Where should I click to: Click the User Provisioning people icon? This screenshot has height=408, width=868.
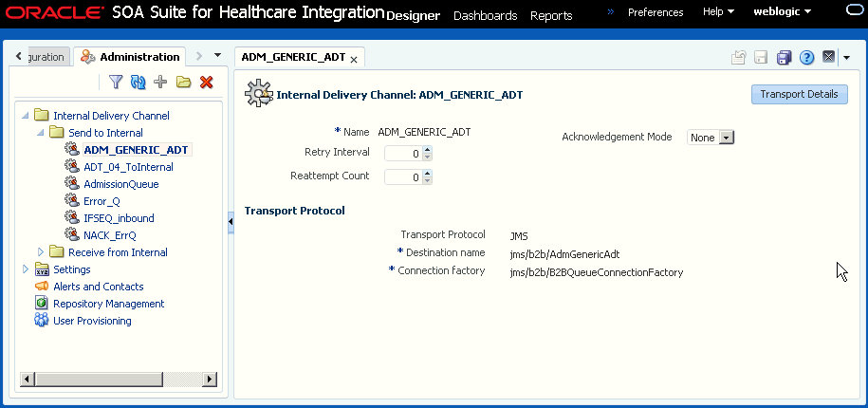[42, 320]
